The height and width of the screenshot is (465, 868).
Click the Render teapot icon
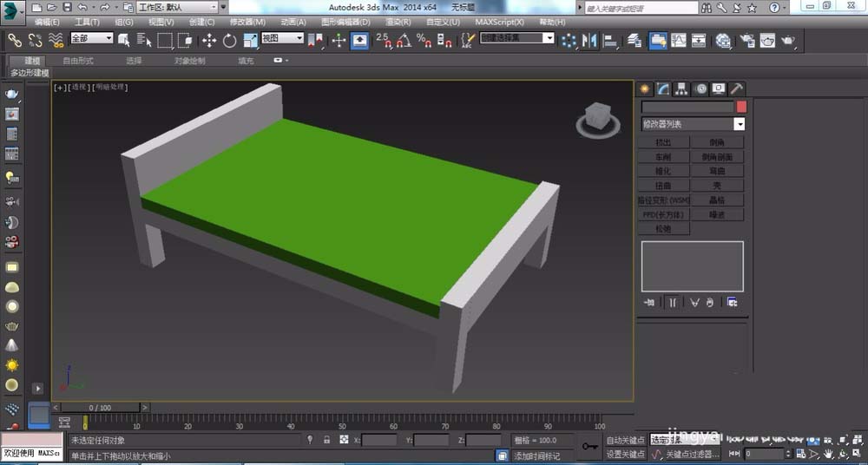click(x=788, y=40)
